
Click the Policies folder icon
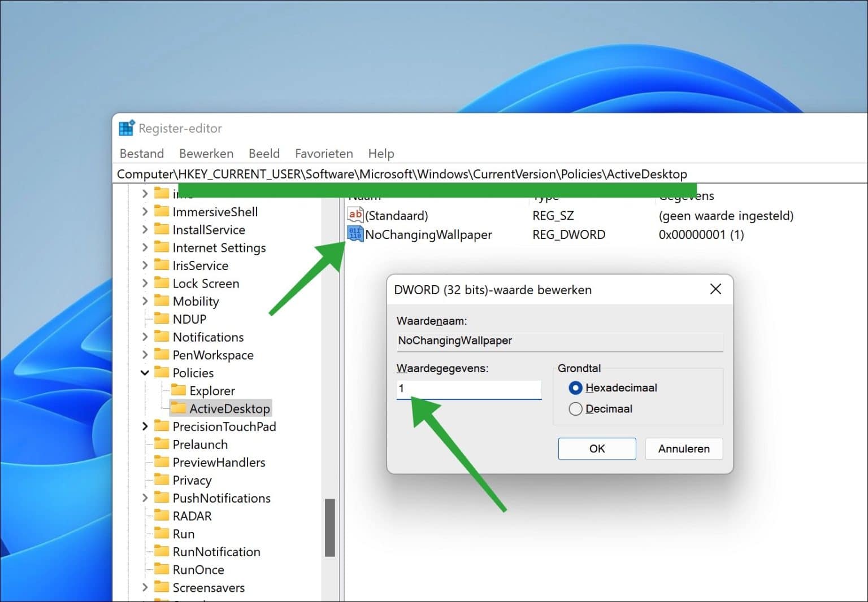(x=161, y=373)
